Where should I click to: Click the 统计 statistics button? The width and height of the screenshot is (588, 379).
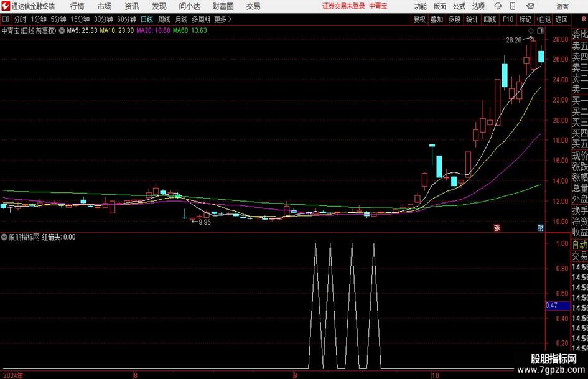point(472,19)
